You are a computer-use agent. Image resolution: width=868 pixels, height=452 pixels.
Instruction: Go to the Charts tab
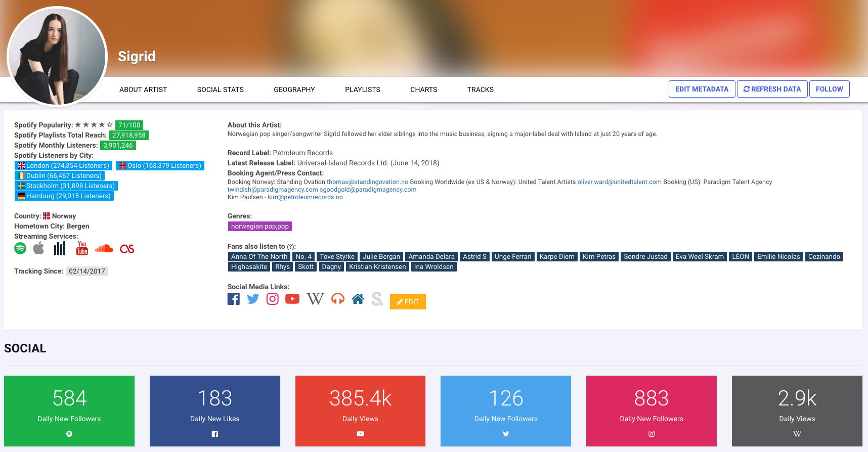pos(424,89)
